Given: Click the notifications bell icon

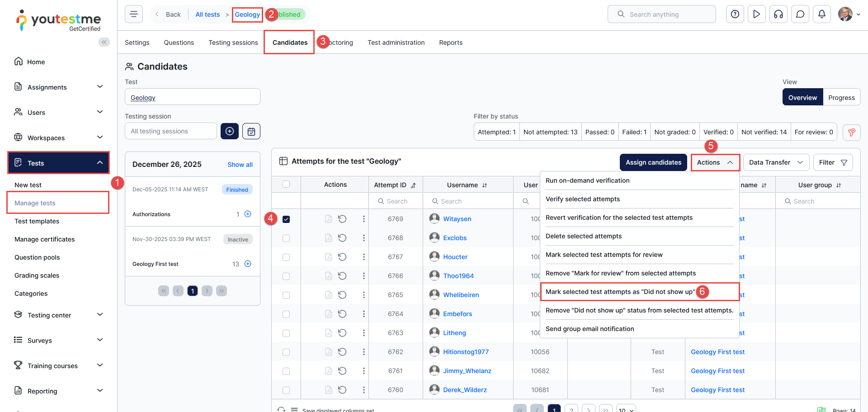Looking at the screenshot, I should point(821,14).
